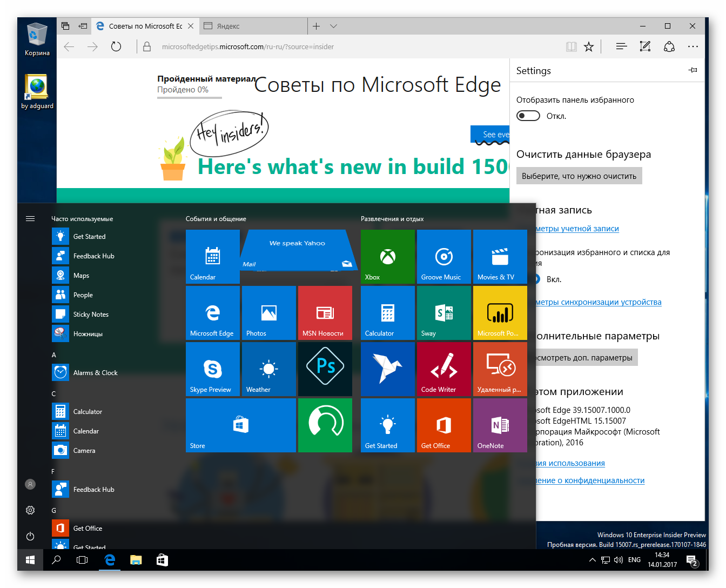Open File Explorer from taskbar
The height and width of the screenshot is (588, 726).
(136, 560)
